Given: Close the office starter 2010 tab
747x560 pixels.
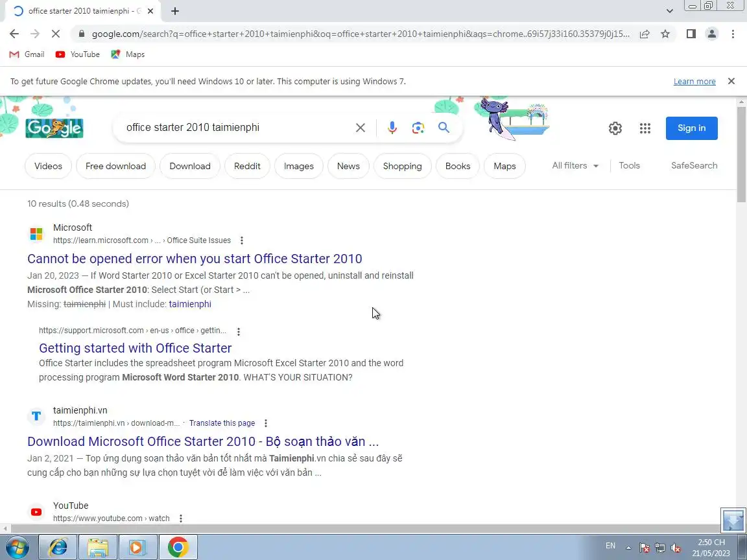Looking at the screenshot, I should point(150,11).
